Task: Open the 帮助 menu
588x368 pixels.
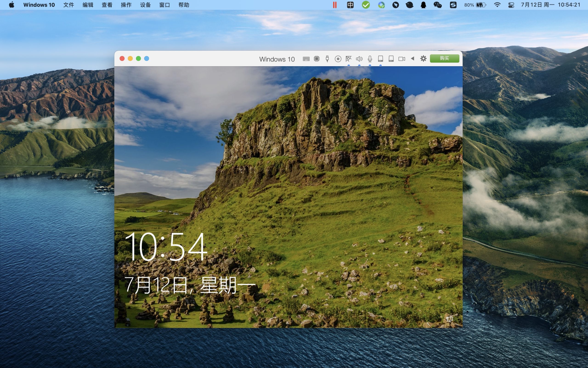Action: click(184, 5)
